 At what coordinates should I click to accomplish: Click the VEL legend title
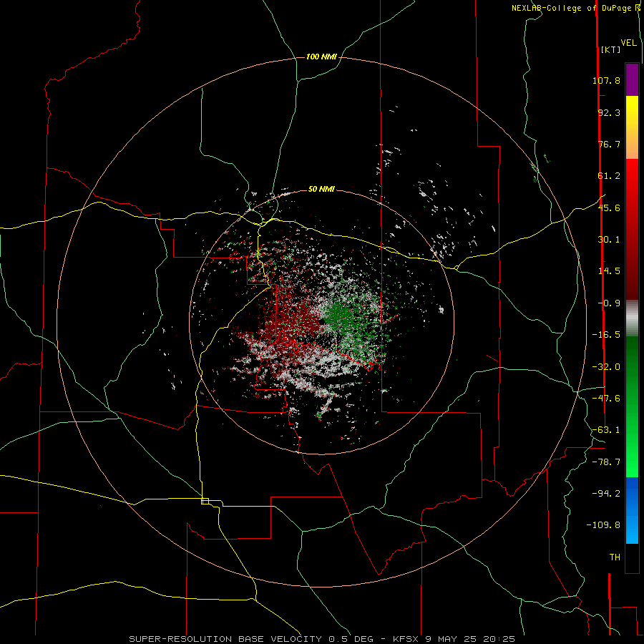click(628, 43)
